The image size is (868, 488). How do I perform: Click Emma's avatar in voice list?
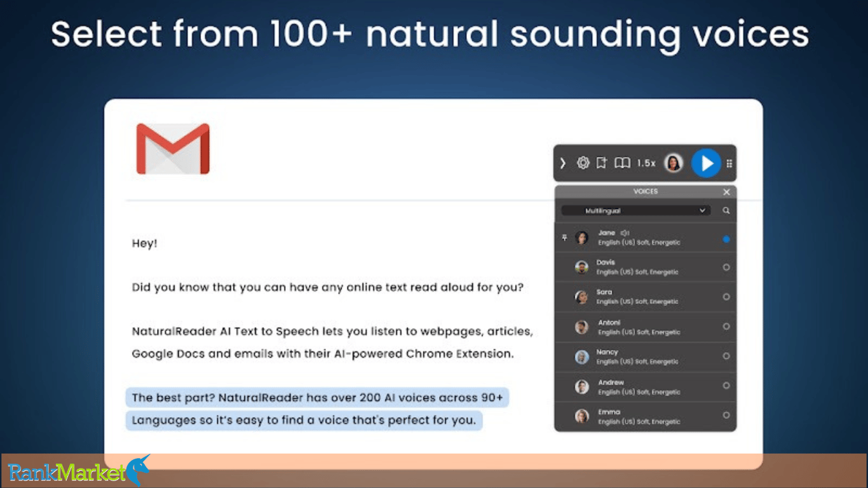pos(581,416)
